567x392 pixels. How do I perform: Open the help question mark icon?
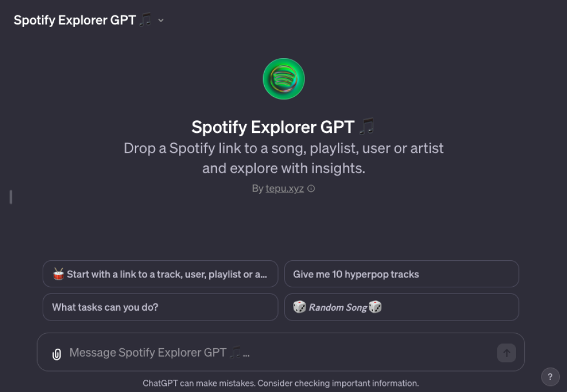point(550,377)
